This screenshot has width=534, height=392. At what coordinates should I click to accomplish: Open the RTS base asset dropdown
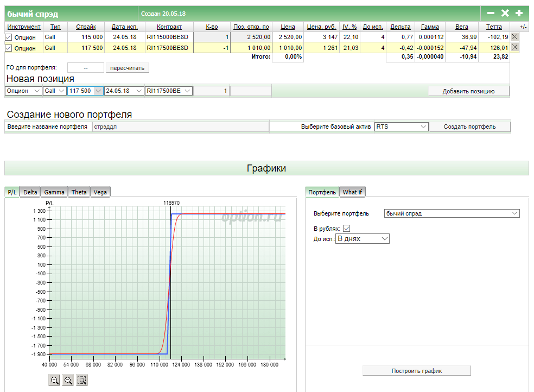401,127
